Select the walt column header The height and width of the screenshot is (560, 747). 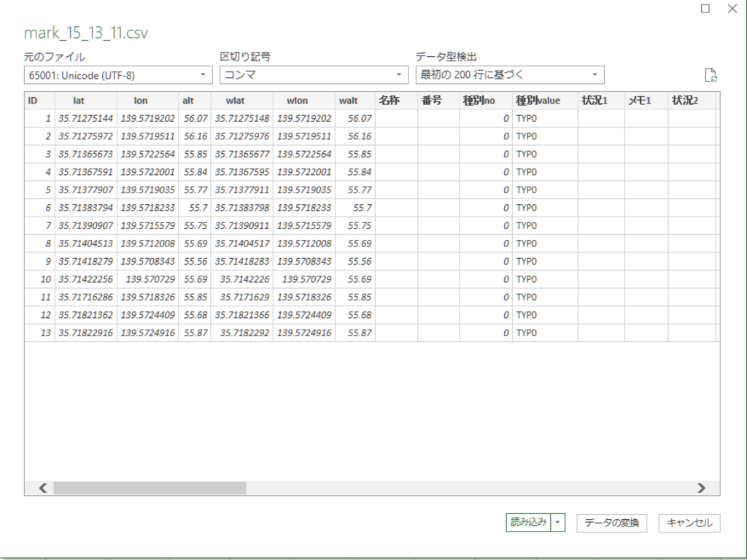pos(355,101)
